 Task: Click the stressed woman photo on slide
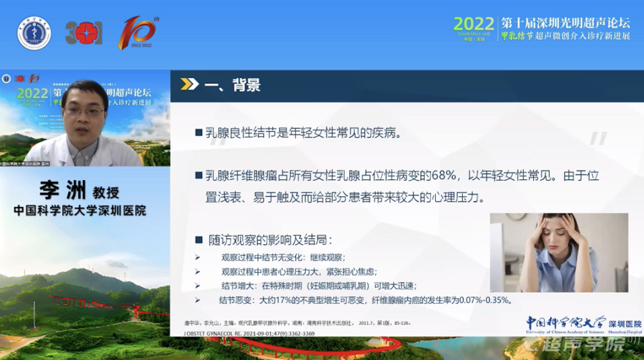tap(559, 252)
